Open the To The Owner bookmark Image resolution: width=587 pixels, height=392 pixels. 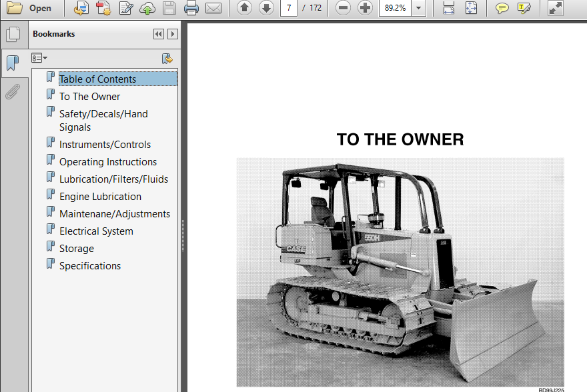[89, 97]
